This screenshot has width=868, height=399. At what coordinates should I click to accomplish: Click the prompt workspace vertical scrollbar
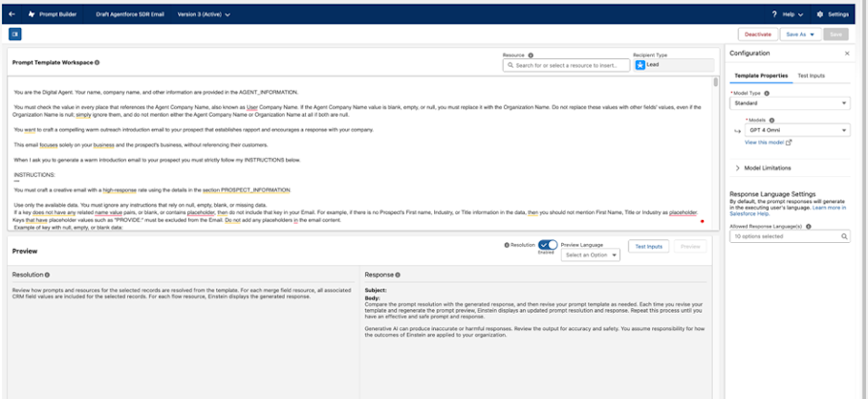(x=716, y=82)
